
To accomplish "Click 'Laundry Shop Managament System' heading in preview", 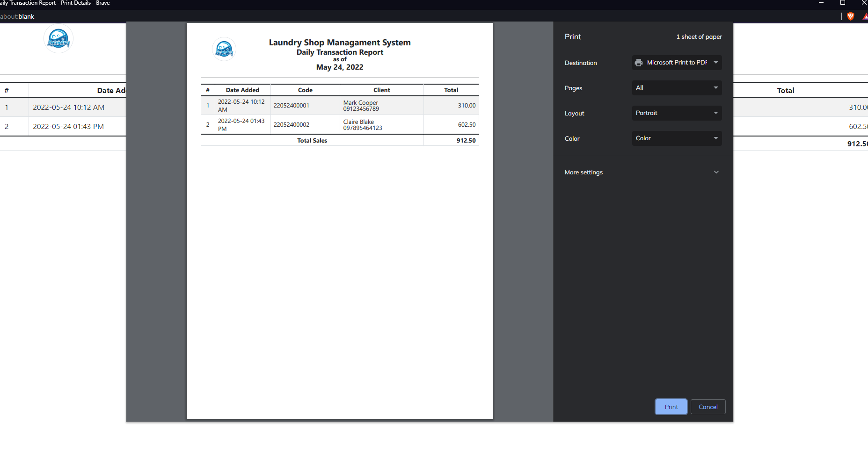I will (x=340, y=43).
